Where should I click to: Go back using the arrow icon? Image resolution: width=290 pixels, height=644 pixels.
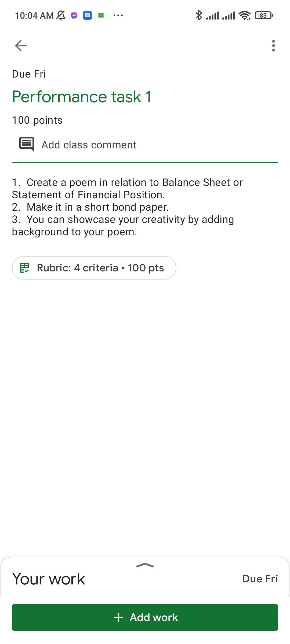pos(21,46)
